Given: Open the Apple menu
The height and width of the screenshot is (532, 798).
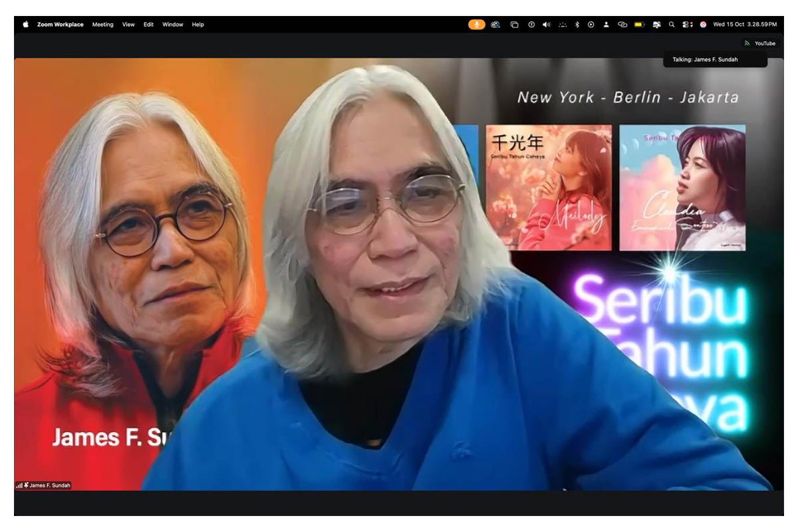Looking at the screenshot, I should pyautogui.click(x=26, y=25).
